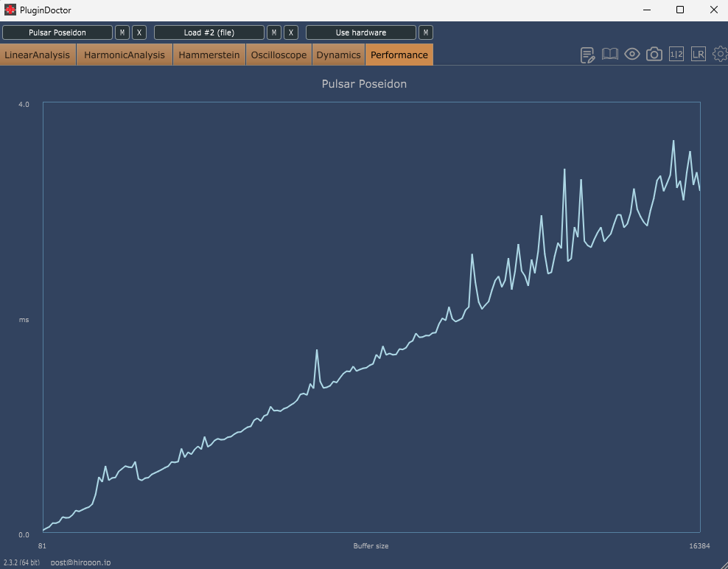
Task: Click the 81 x-axis minimum value
Action: (42, 545)
